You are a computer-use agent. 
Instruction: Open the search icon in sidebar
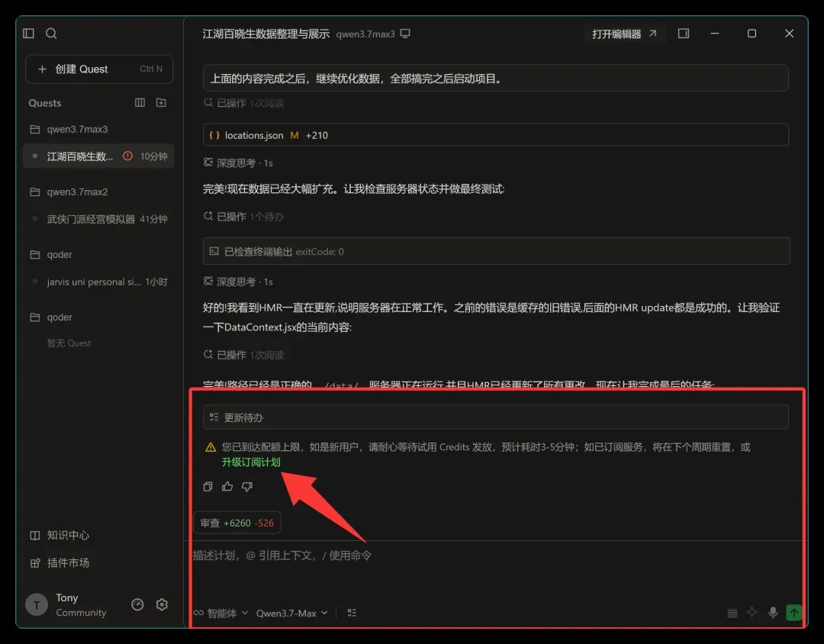(x=51, y=34)
